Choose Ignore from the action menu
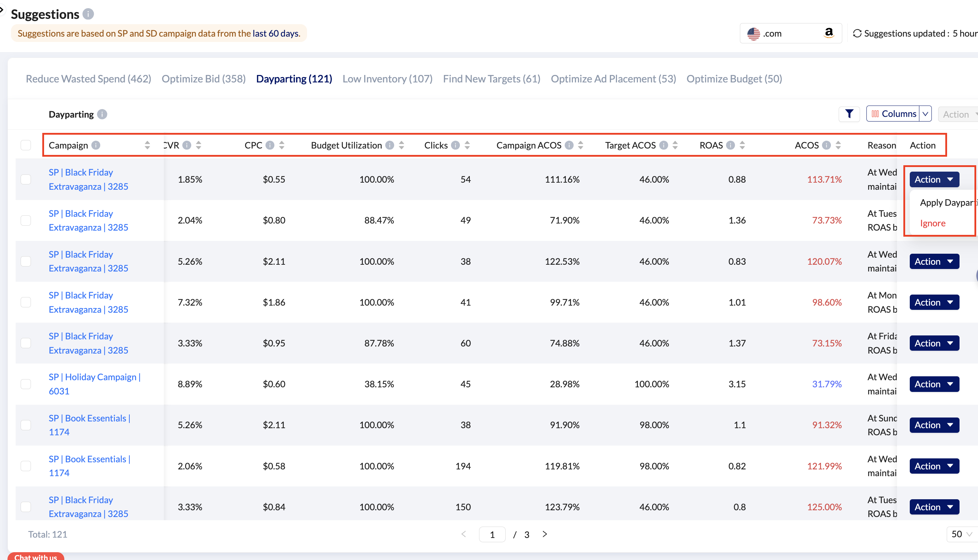 [932, 223]
